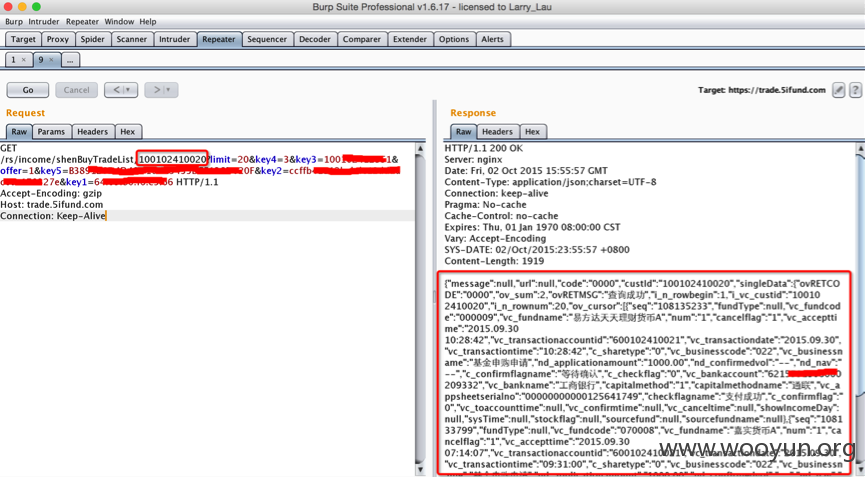The width and height of the screenshot is (865, 477).
Task: Show Response Headers view
Action: (498, 132)
